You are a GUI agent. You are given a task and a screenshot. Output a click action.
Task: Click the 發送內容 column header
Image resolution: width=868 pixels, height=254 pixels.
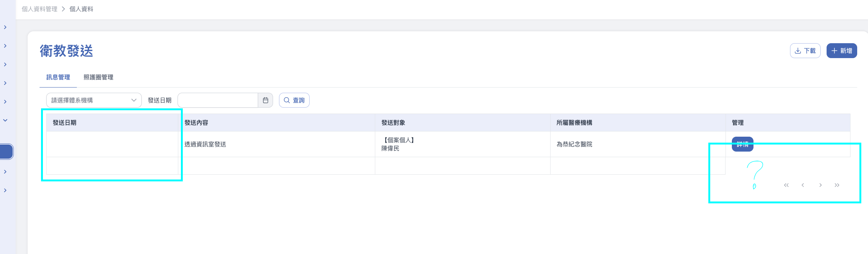pyautogui.click(x=196, y=123)
